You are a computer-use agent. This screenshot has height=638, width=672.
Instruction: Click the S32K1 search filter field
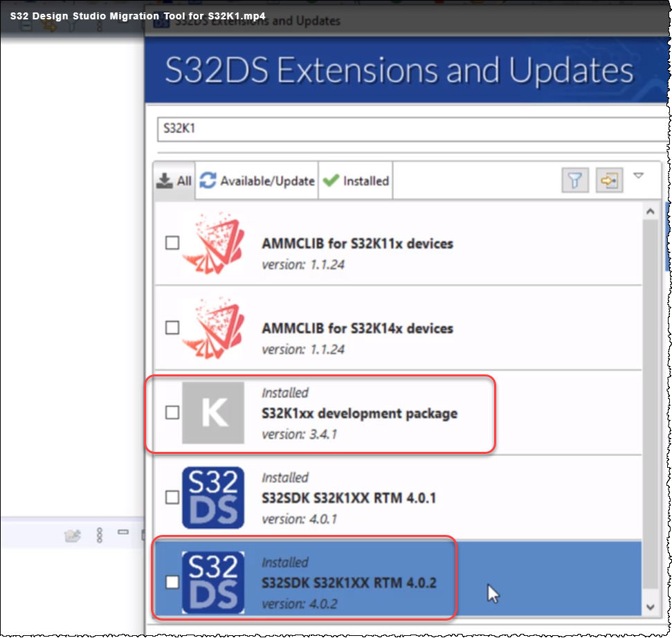tap(412, 129)
